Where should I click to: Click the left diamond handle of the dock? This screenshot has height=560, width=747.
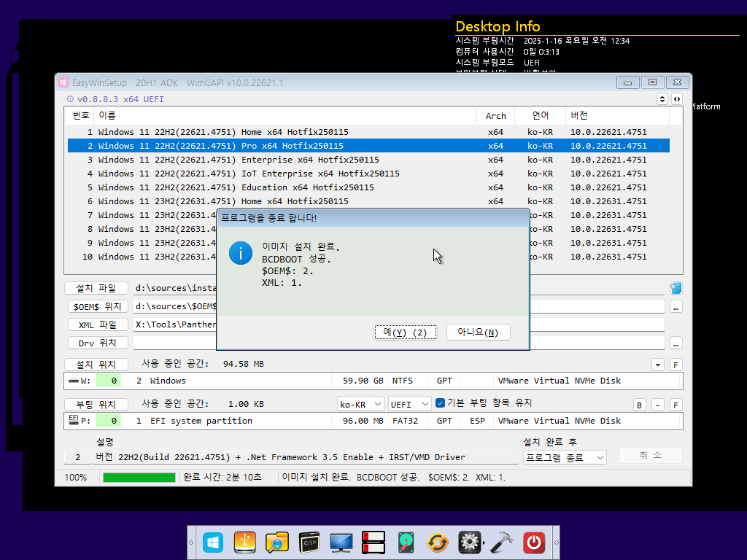(191, 542)
